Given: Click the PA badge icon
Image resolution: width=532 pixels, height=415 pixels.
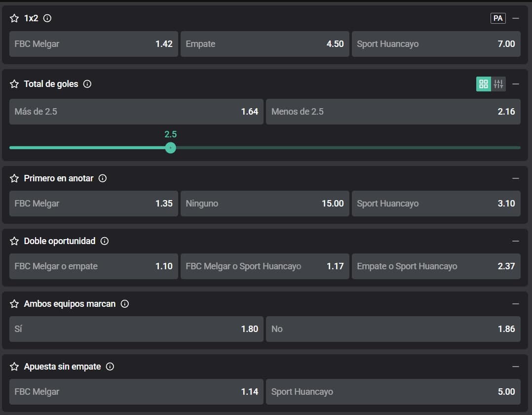Looking at the screenshot, I should 498,18.
